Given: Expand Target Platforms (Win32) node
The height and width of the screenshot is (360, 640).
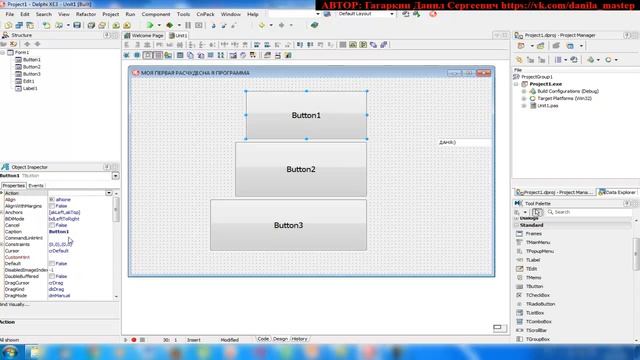Looking at the screenshot, I should [x=524, y=99].
